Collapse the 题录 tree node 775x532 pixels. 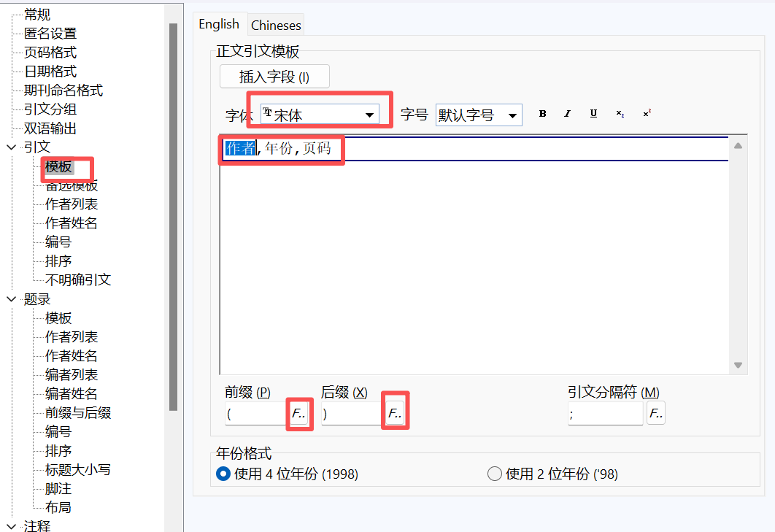click(11, 299)
